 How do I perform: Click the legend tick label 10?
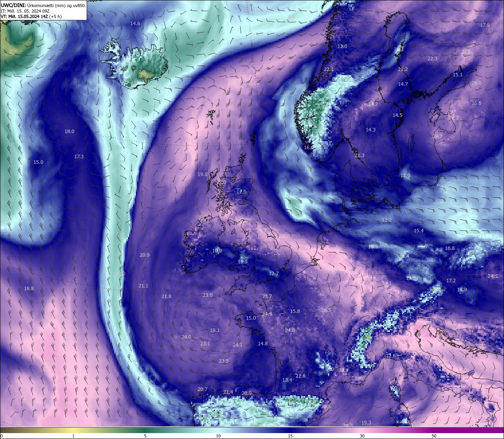point(218,436)
